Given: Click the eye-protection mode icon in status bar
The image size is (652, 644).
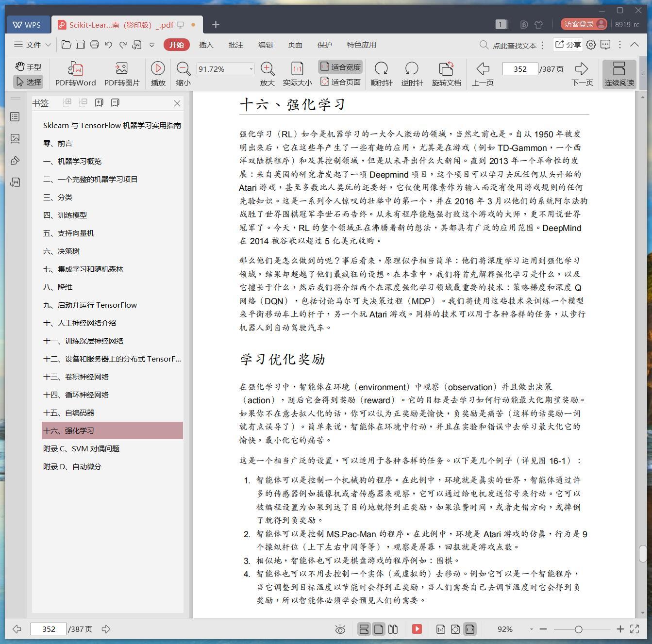Looking at the screenshot, I should coord(340,629).
